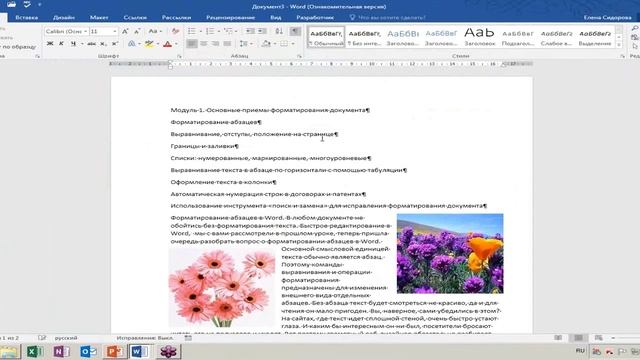This screenshot has width=640, height=360.
Task: Apply red font color
Action: click(x=167, y=44)
